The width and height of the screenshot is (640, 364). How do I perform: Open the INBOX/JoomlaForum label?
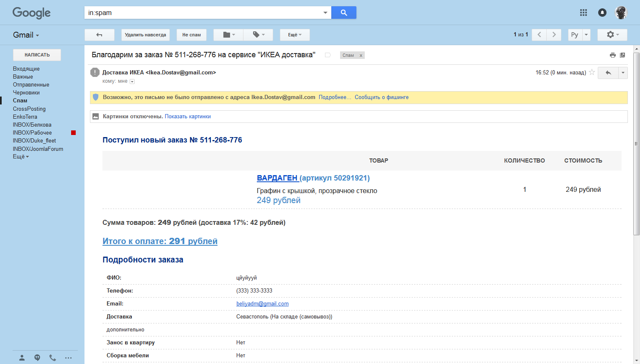coord(38,149)
